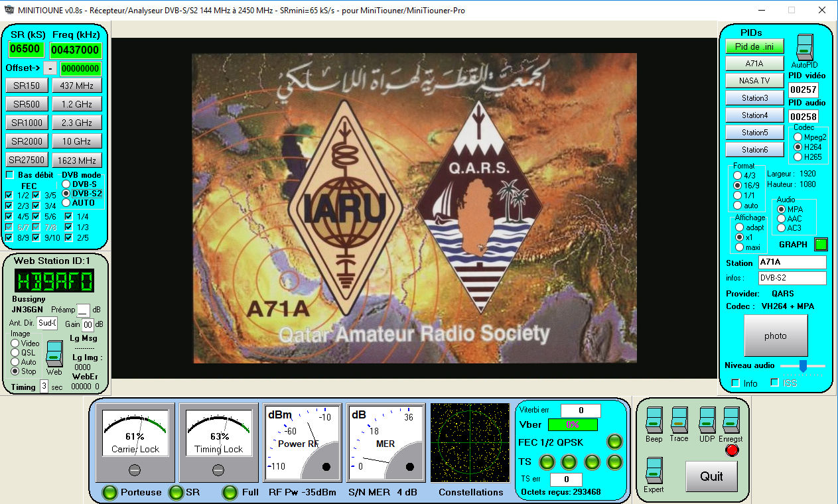Screen dimensions: 838x504
Task: Flip the Beep switch
Action: point(654,420)
